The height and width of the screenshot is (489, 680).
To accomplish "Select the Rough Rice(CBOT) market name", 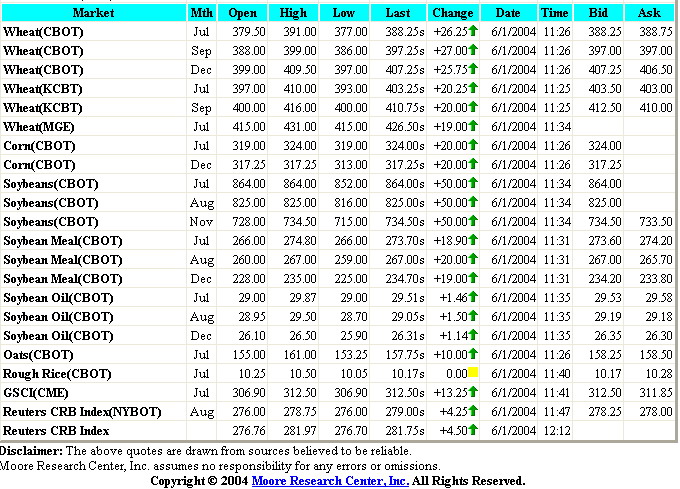I will click(x=57, y=374).
